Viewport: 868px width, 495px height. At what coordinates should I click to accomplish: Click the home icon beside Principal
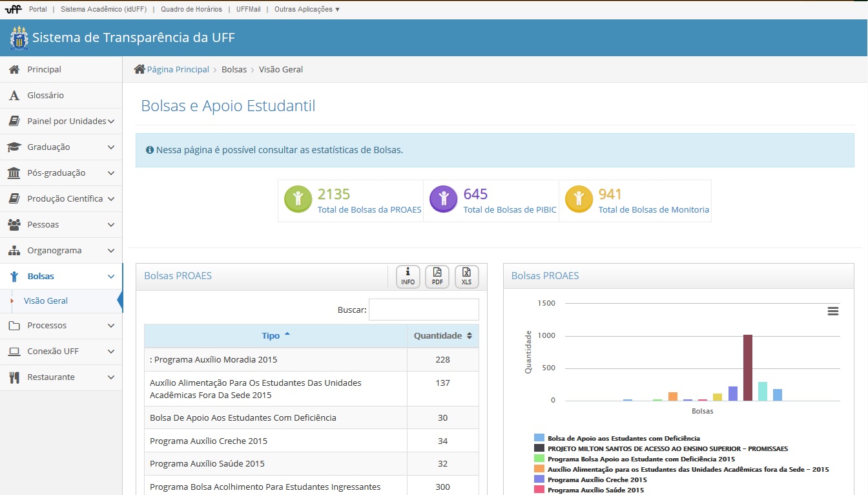(14, 69)
